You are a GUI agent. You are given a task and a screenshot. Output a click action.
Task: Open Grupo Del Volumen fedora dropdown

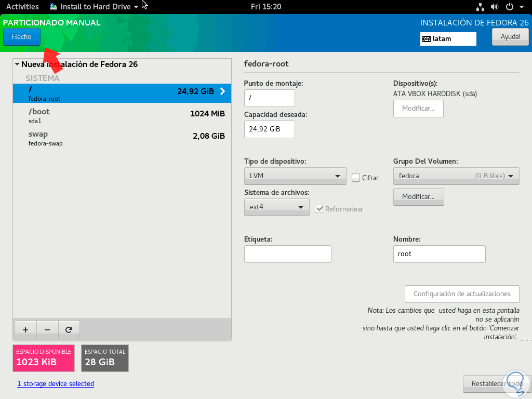coord(456,176)
